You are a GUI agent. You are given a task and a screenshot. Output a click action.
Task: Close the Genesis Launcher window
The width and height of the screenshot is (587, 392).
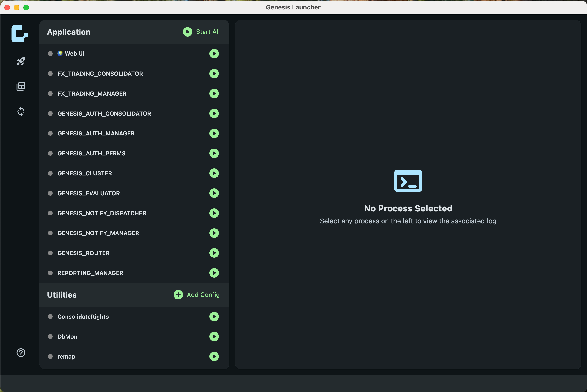pos(7,8)
